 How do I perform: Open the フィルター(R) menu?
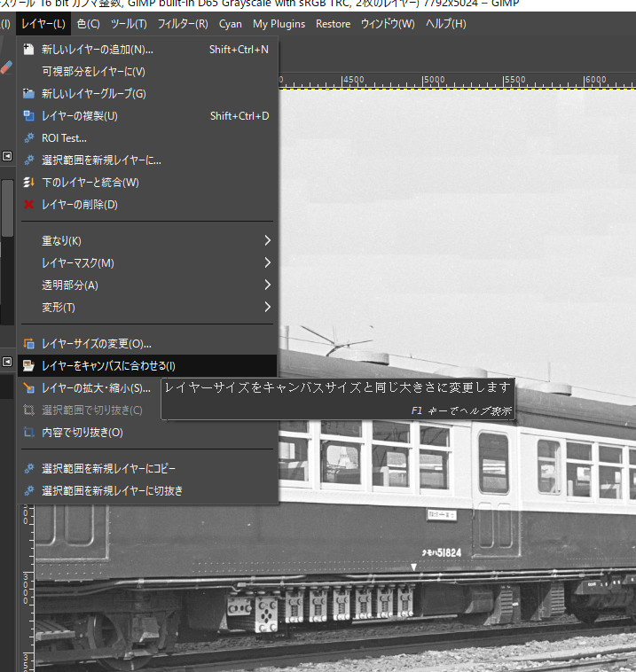click(183, 24)
